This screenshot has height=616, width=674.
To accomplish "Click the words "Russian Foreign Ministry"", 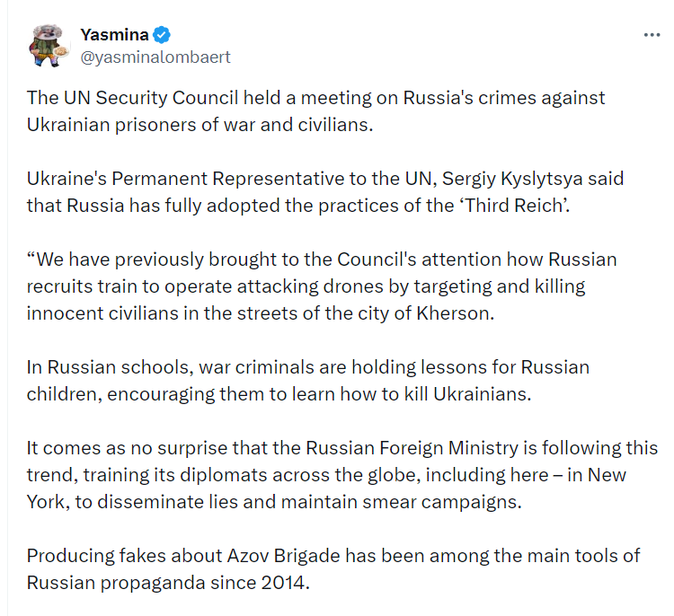I will pyautogui.click(x=412, y=448).
